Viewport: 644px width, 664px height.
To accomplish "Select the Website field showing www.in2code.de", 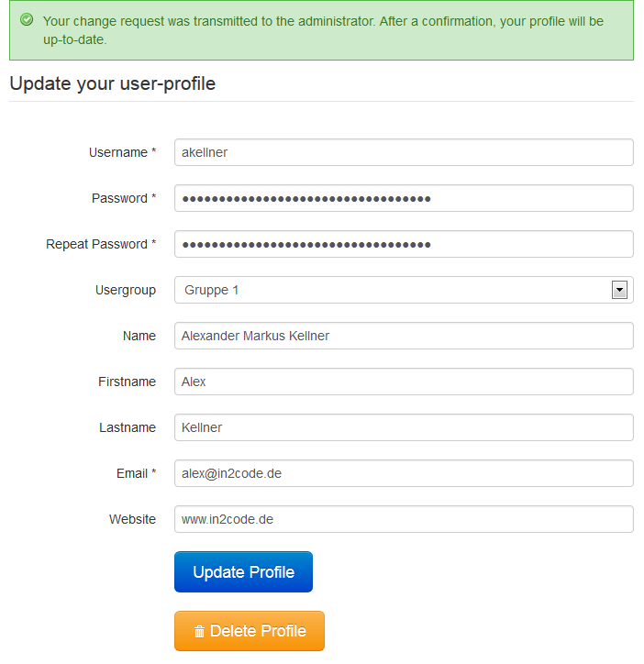I will [x=404, y=519].
